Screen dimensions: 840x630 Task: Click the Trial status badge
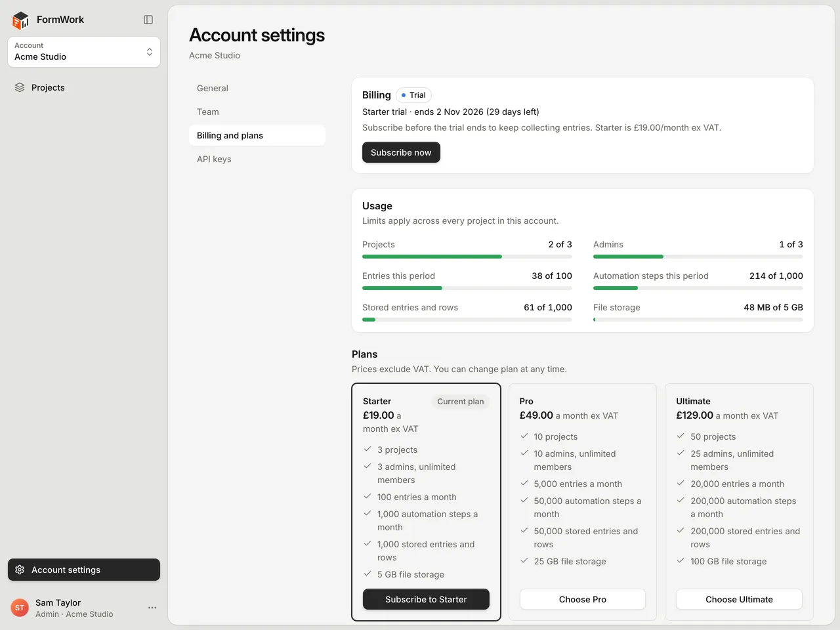pyautogui.click(x=413, y=95)
